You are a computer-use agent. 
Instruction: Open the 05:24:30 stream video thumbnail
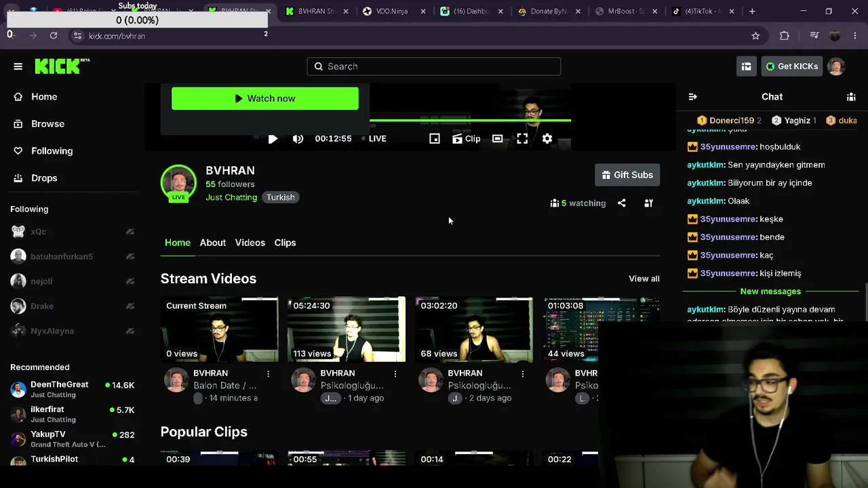click(x=347, y=329)
